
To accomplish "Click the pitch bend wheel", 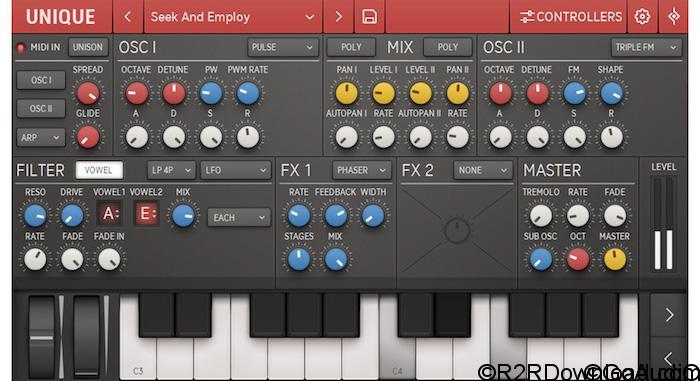I will point(42,336).
